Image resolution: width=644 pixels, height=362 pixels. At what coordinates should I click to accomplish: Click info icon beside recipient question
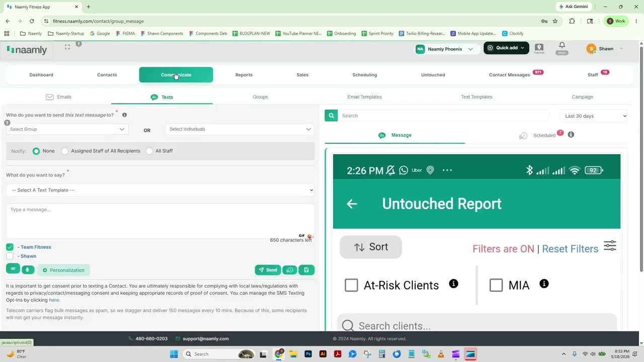(124, 115)
